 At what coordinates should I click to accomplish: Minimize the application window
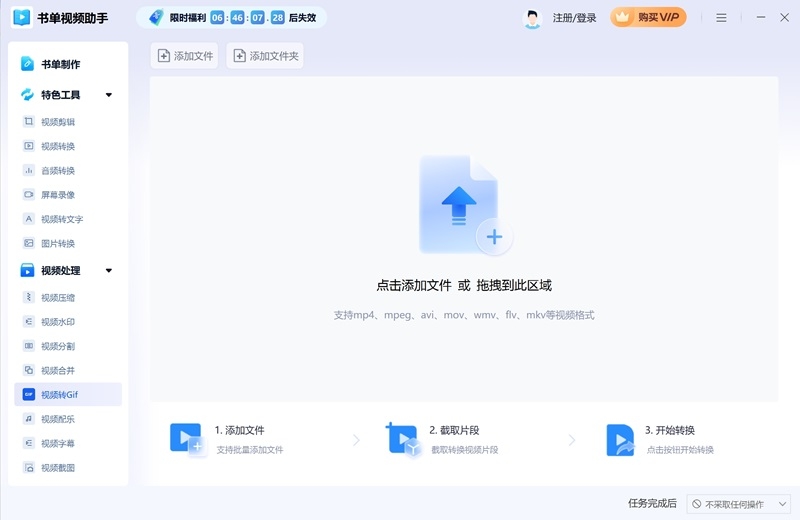(761, 17)
